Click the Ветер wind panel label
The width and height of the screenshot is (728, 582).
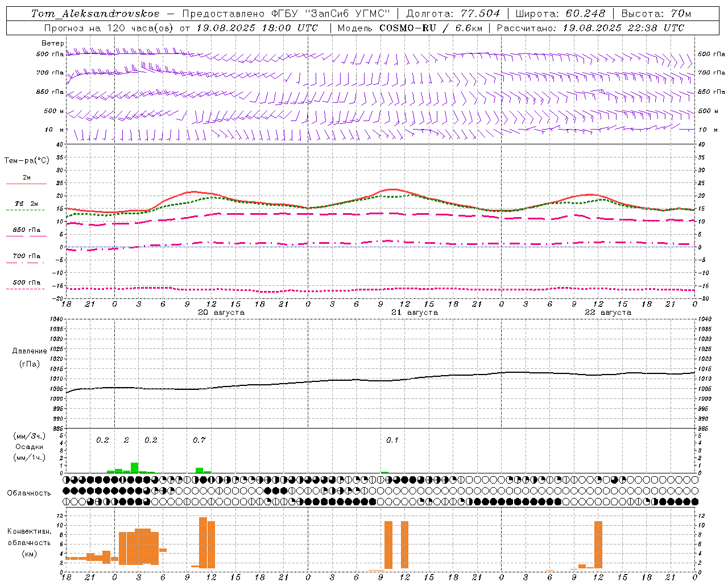53,43
